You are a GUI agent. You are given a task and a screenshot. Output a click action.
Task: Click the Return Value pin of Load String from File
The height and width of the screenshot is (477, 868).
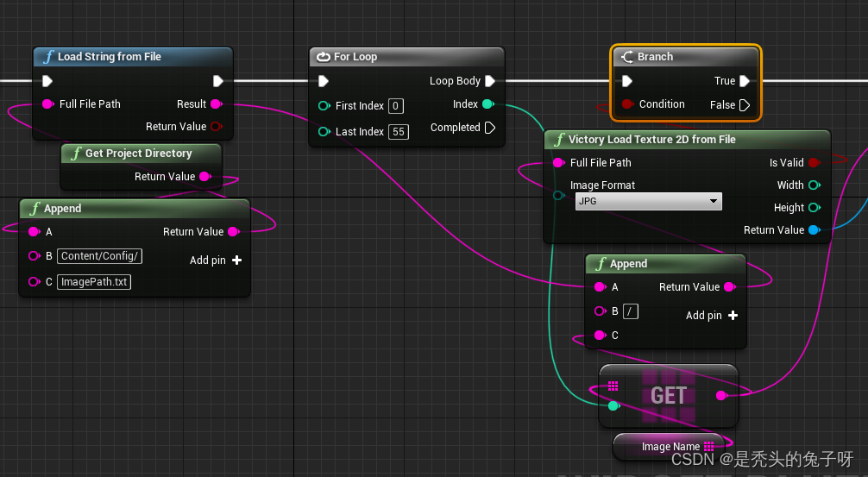(217, 127)
